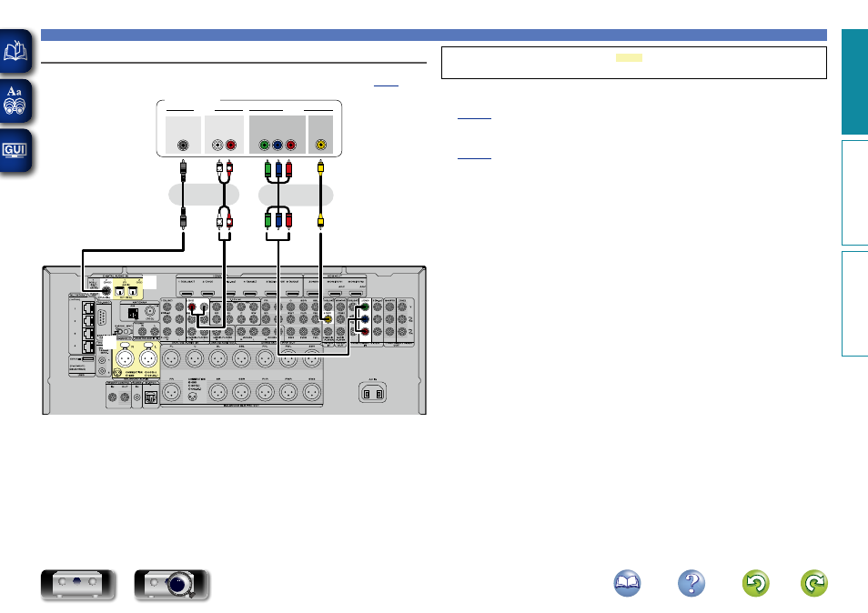The height and width of the screenshot is (613, 868).
Task: Click the receiver front panel icon at bottom
Action: click(78, 585)
